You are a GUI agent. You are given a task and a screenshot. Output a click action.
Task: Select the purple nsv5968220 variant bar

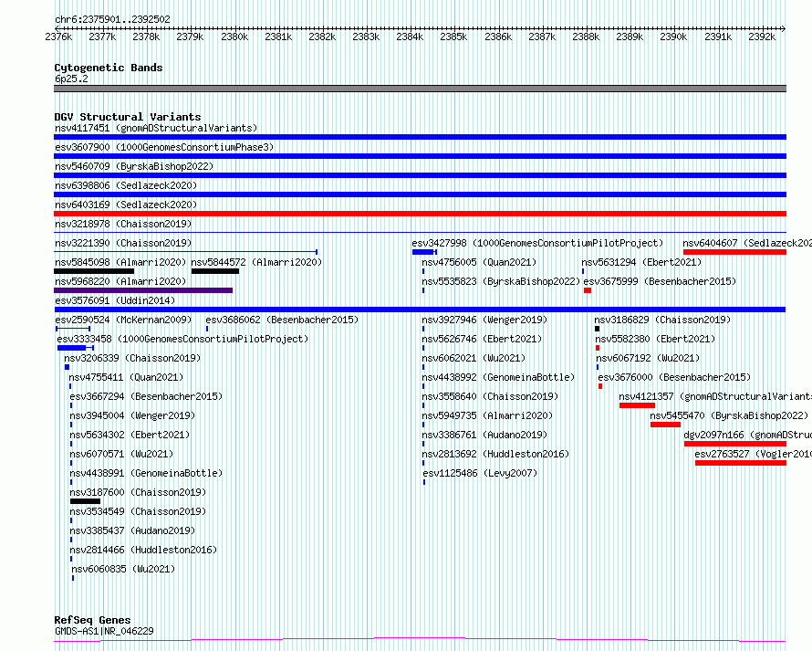(143, 290)
